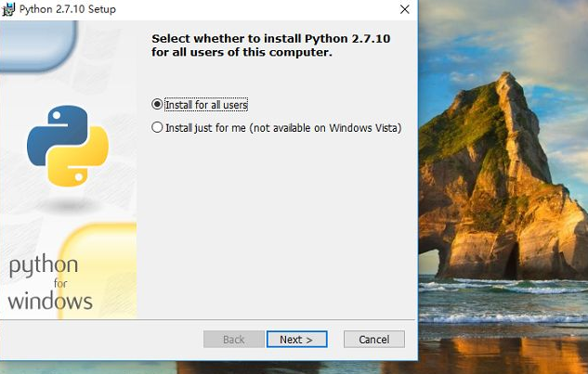Click the Python logo in the sidebar

coord(68,144)
